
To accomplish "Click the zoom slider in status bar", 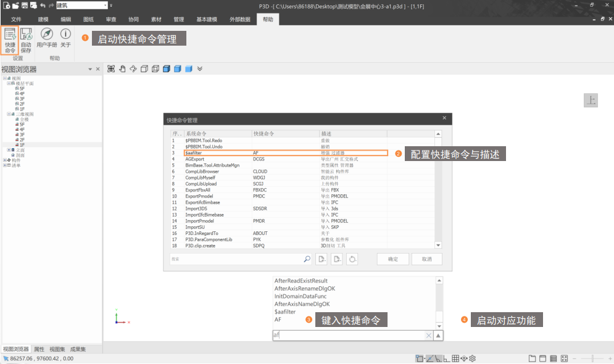I will click(x=592, y=358).
